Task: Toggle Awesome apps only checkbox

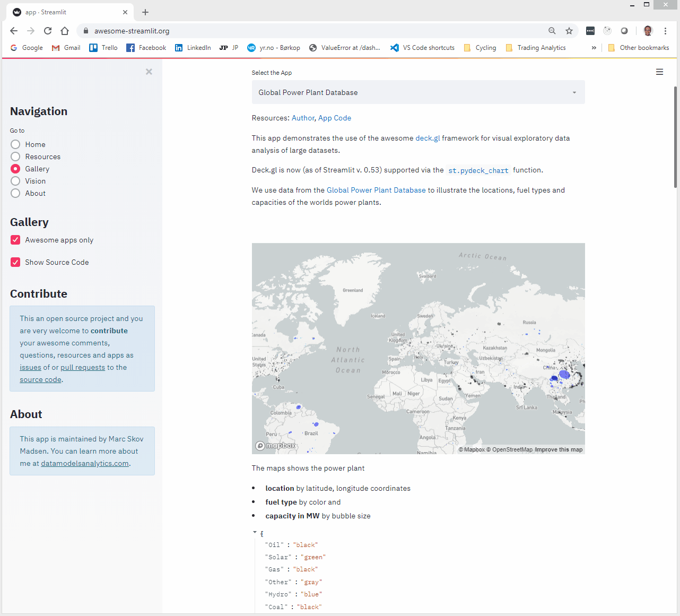Action: click(x=15, y=240)
